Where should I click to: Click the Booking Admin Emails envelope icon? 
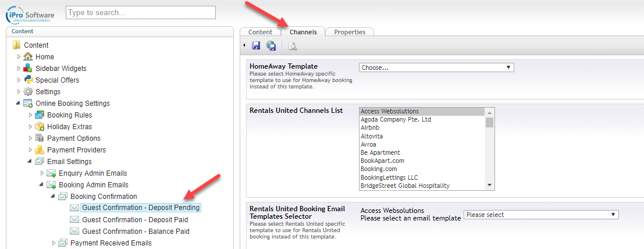(51, 185)
